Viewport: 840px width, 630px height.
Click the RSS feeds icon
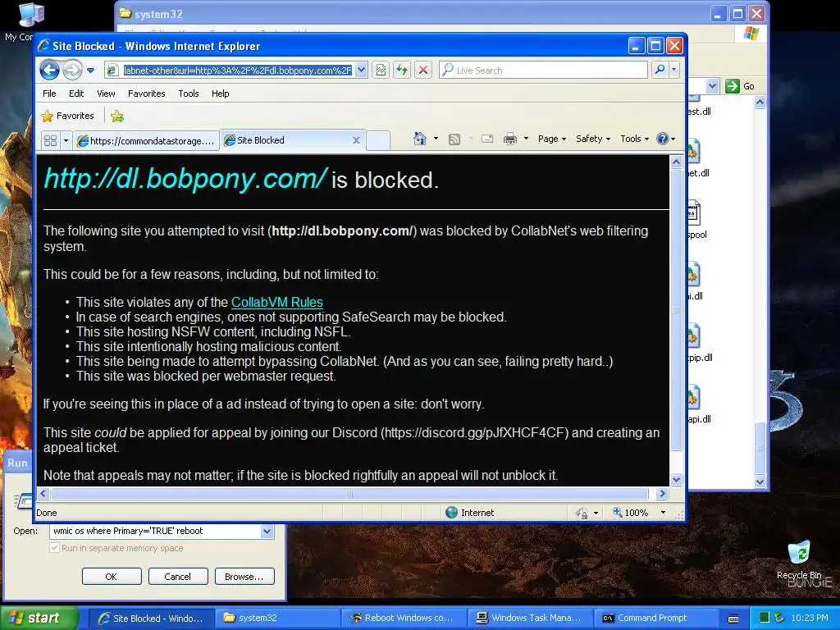[454, 139]
